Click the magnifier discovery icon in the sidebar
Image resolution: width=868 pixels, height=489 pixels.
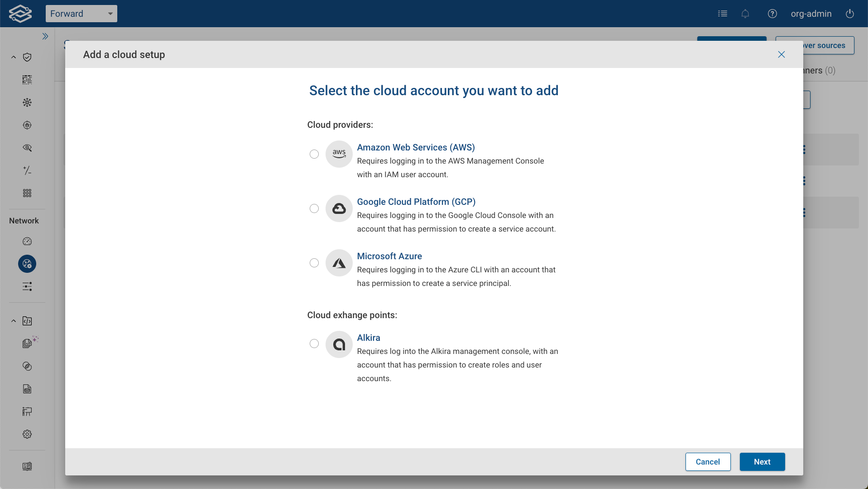tap(27, 148)
